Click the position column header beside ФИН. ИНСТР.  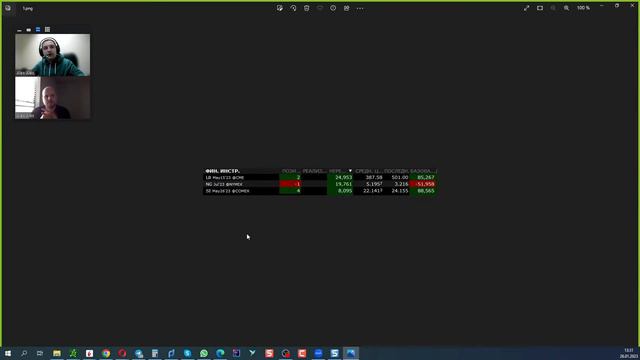coord(290,171)
